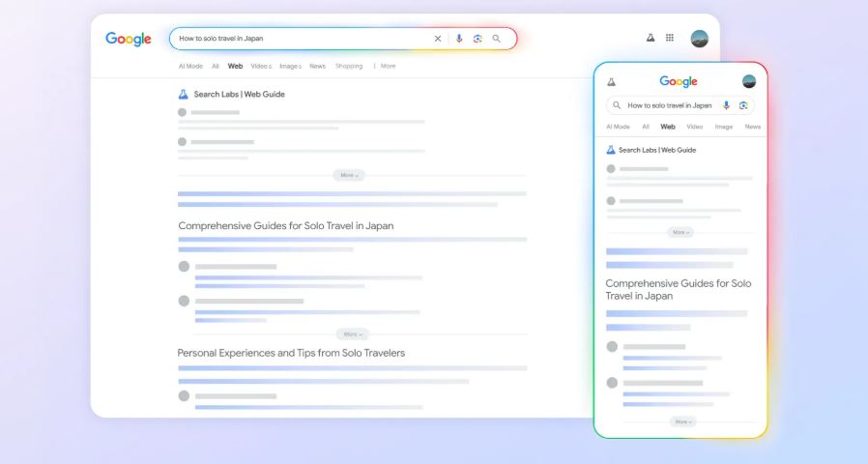The height and width of the screenshot is (464, 868).
Task: Open Google Lens in desktop search bar
Action: [x=477, y=39]
